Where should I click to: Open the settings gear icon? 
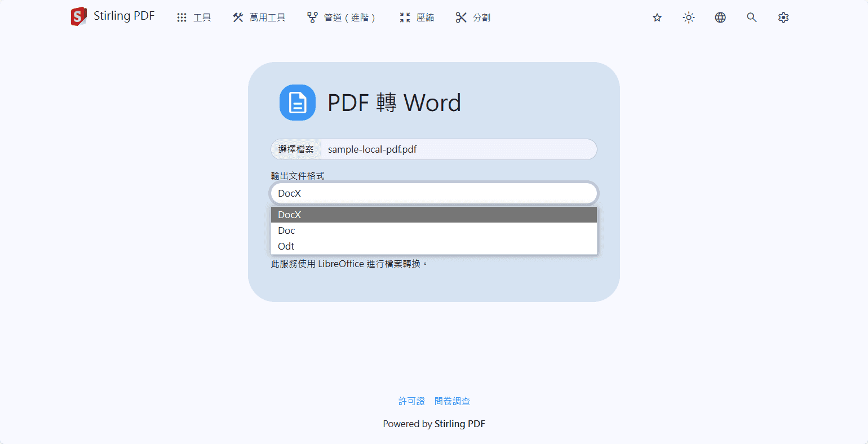point(783,17)
